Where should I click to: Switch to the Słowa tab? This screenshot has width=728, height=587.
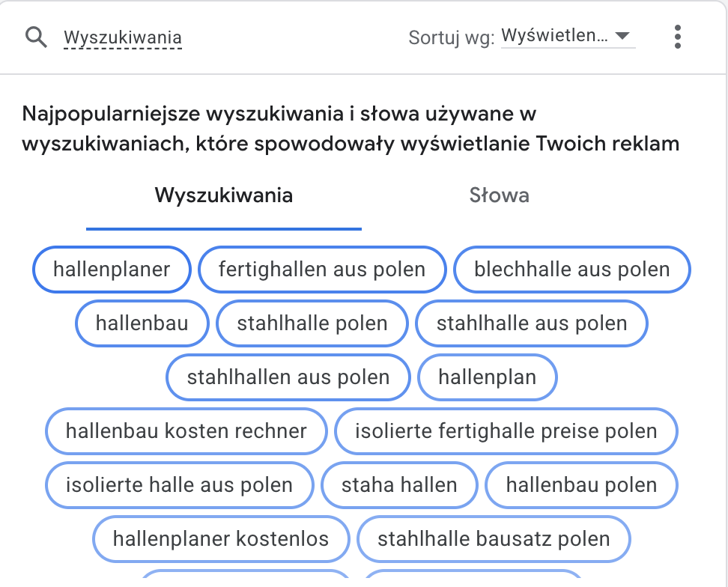click(x=499, y=196)
